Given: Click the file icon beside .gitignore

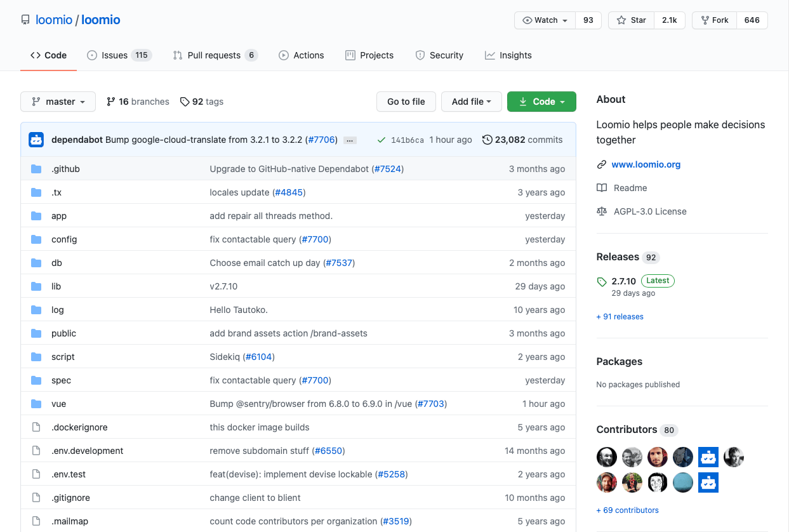Looking at the screenshot, I should 36,498.
